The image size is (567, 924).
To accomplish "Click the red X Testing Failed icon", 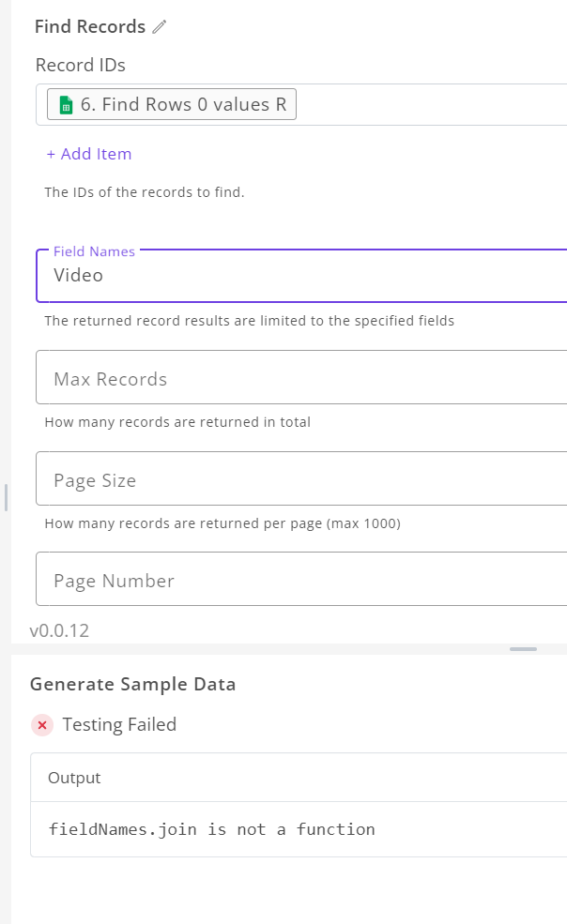I will pos(42,725).
